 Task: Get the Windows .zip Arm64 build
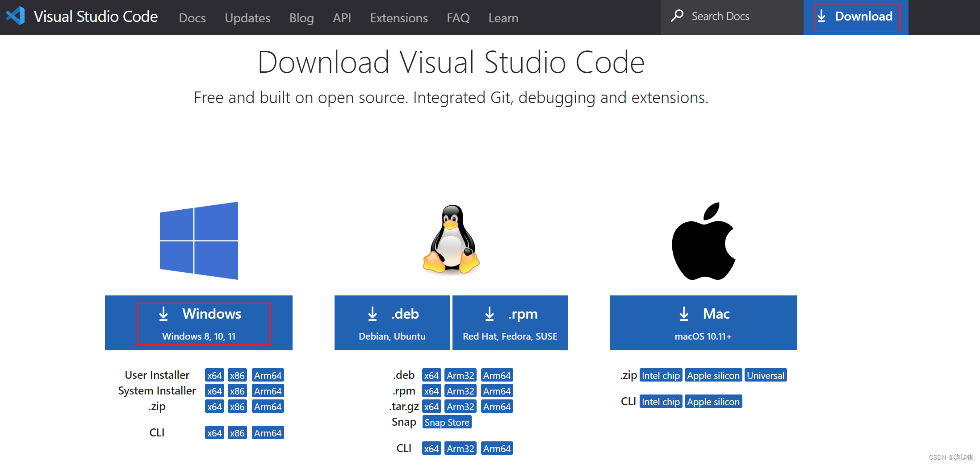coord(268,407)
